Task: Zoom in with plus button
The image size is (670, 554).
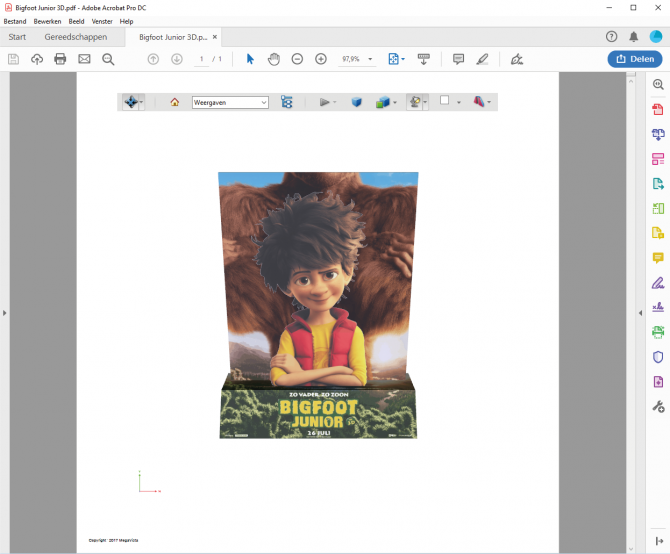Action: click(321, 59)
